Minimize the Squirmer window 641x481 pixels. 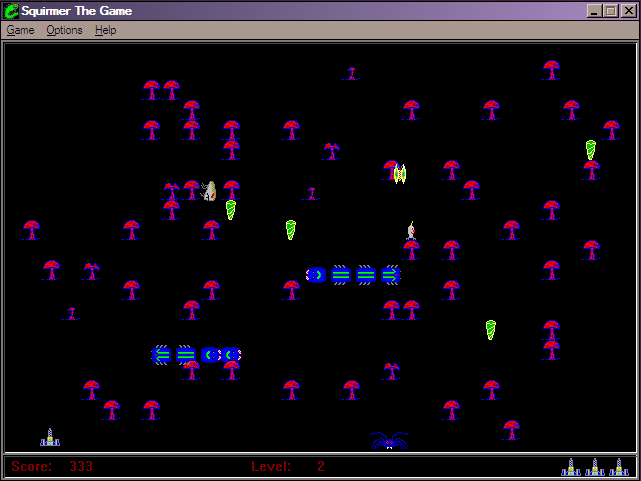(594, 11)
